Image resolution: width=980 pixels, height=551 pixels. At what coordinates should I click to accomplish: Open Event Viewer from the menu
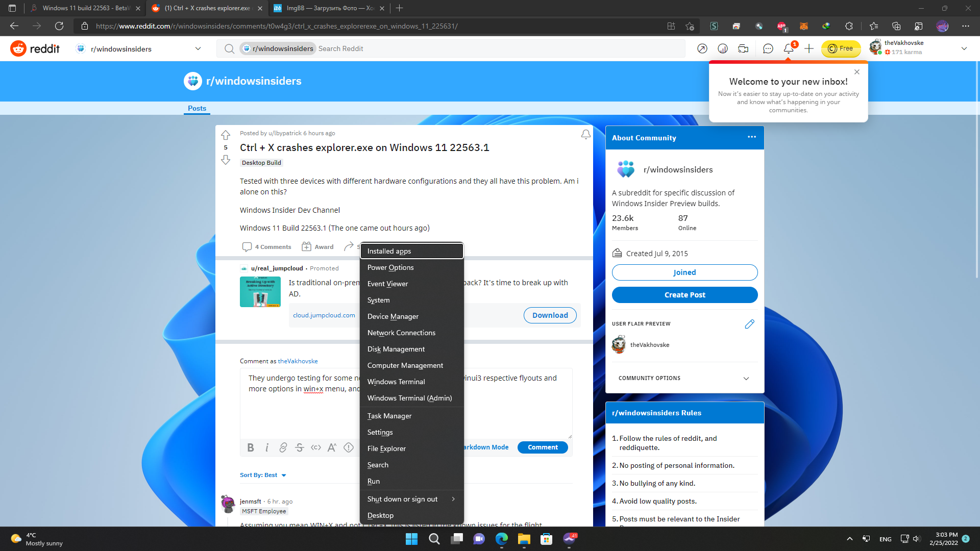[x=411, y=284]
